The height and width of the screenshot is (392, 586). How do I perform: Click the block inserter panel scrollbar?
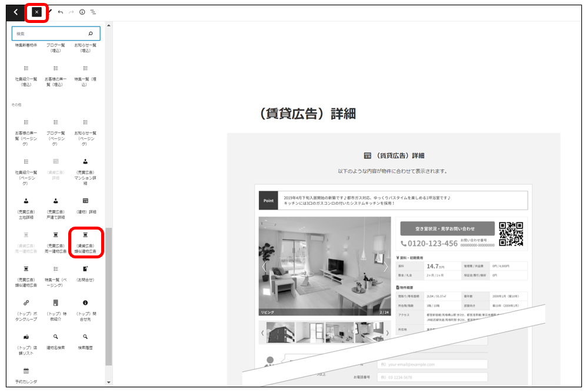click(x=108, y=294)
